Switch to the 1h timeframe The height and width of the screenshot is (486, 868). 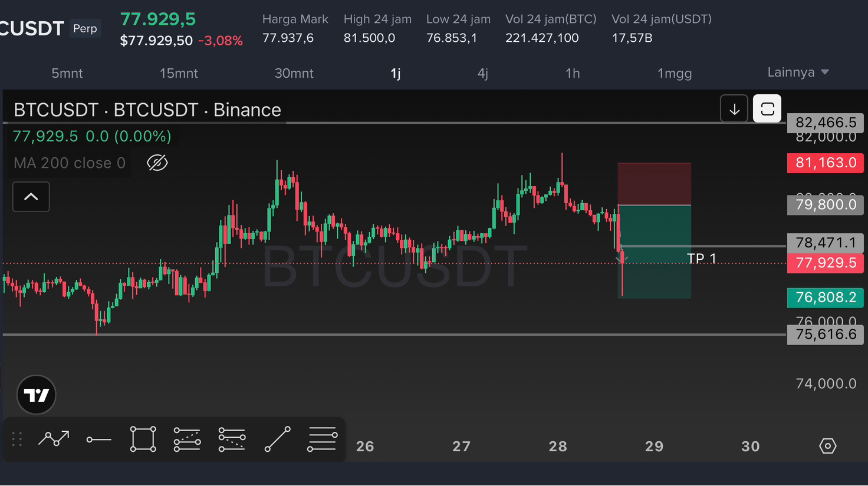573,73
